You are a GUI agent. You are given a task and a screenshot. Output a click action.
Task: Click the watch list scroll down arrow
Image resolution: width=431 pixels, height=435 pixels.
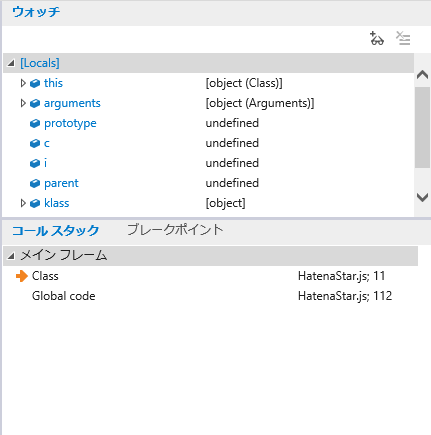tap(422, 197)
